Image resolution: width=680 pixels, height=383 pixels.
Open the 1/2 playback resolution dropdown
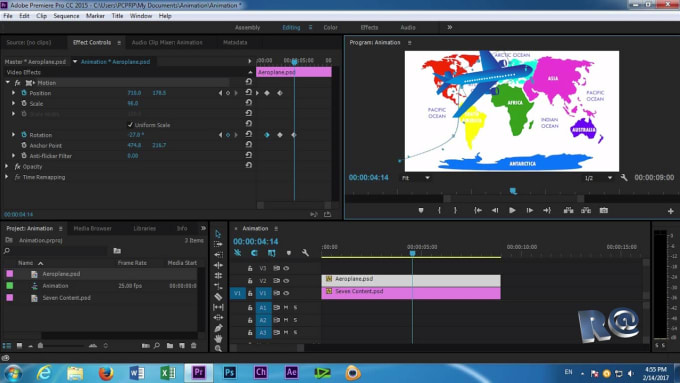coord(598,178)
